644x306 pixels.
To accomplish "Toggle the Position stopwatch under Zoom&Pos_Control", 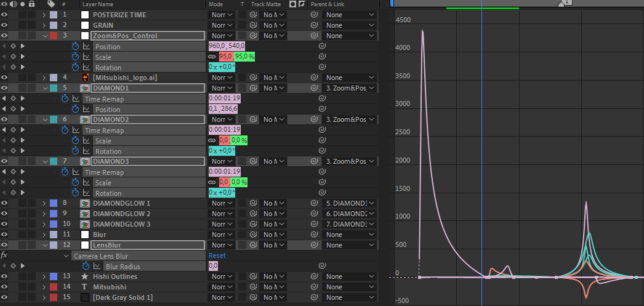I will pos(76,47).
